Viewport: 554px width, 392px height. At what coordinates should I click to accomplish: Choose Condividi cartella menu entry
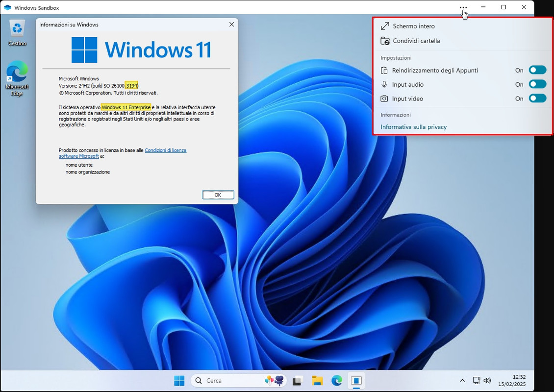tap(416, 41)
